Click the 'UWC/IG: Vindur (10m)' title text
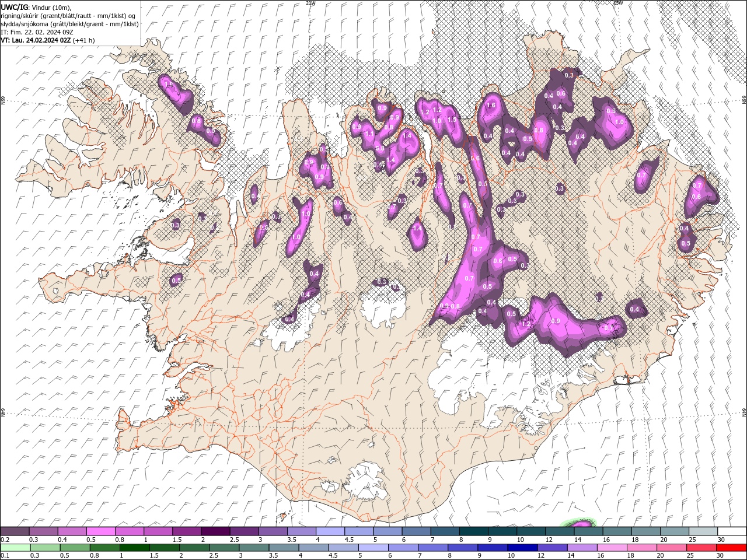 click(36, 7)
